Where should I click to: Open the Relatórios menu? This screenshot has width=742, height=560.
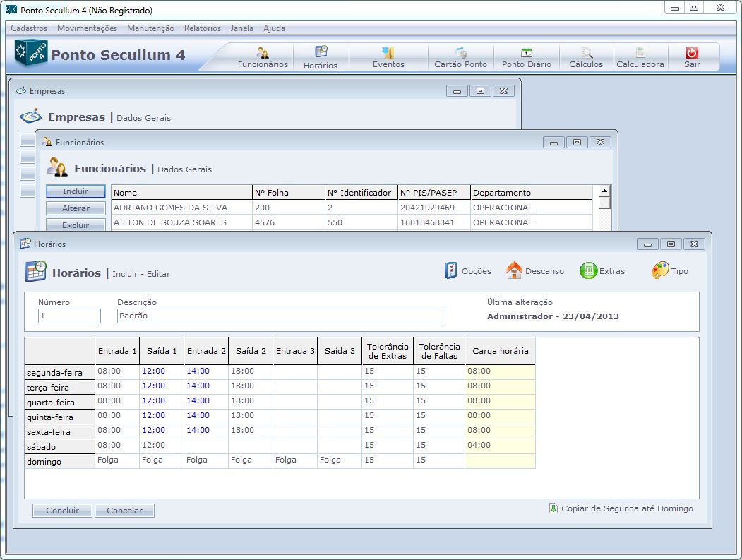(203, 28)
